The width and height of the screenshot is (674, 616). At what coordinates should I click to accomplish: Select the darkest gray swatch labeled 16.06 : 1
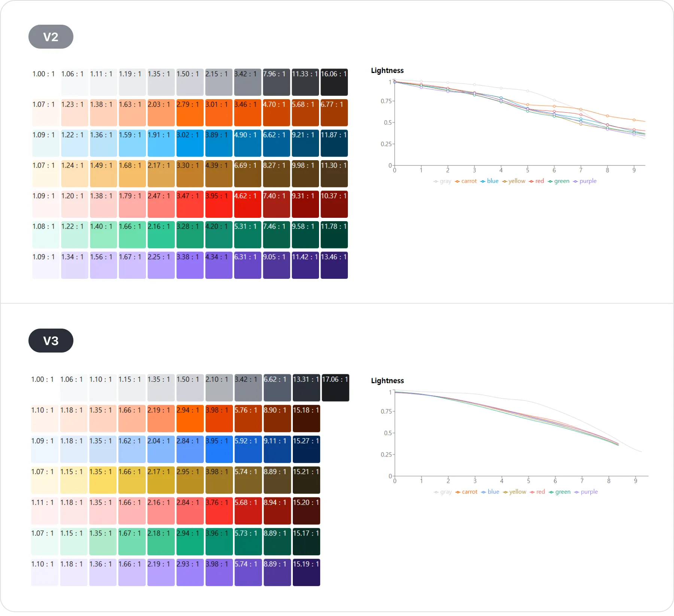(x=334, y=82)
